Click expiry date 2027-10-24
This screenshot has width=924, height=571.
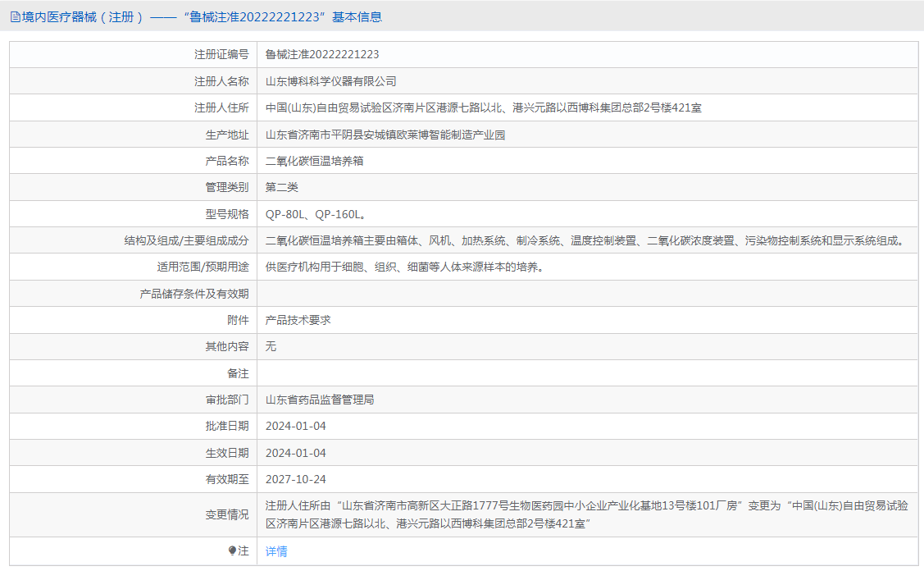296,480
